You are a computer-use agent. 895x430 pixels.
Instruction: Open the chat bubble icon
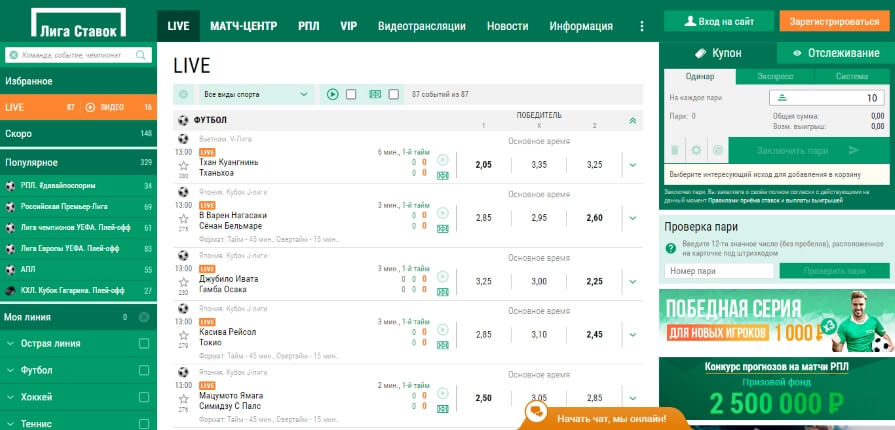[x=535, y=411]
